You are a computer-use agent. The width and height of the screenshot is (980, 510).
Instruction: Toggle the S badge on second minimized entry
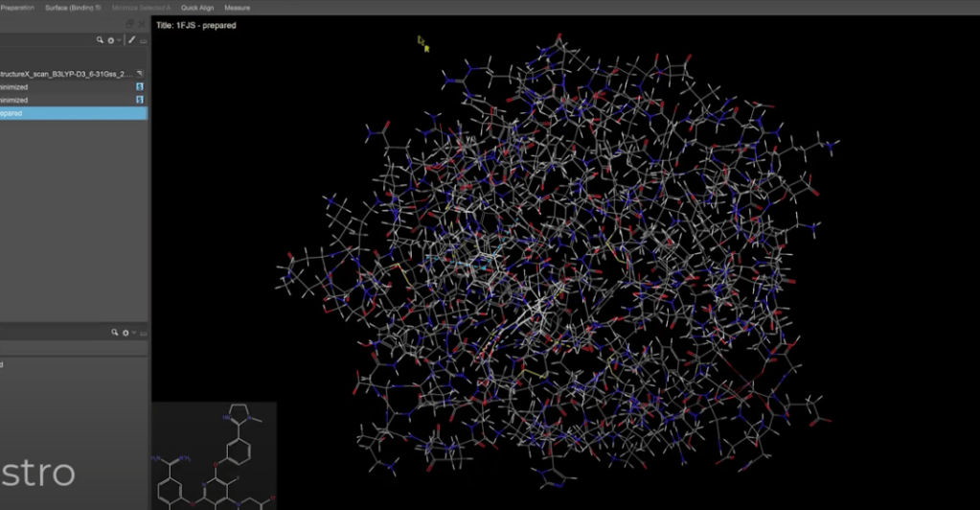click(x=139, y=100)
